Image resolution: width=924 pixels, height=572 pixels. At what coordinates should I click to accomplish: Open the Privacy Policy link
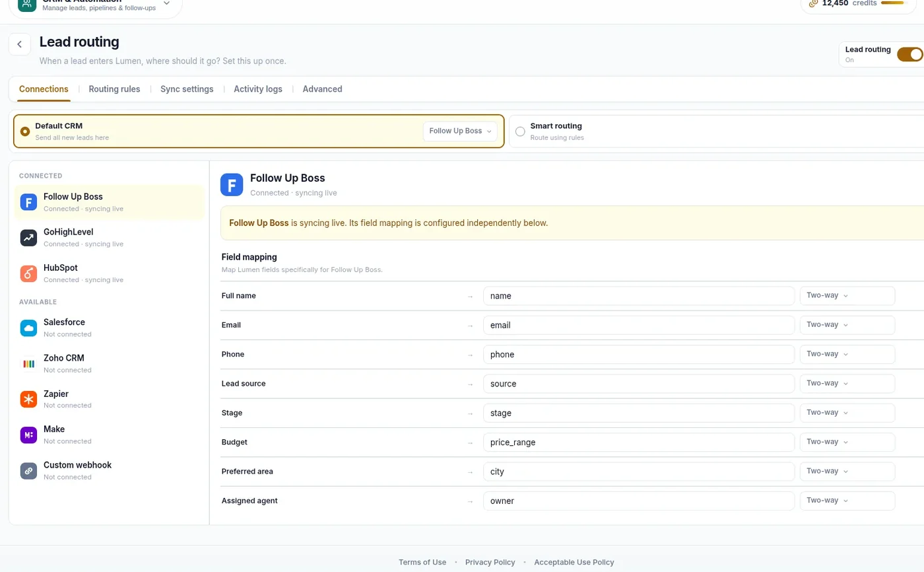pos(490,563)
